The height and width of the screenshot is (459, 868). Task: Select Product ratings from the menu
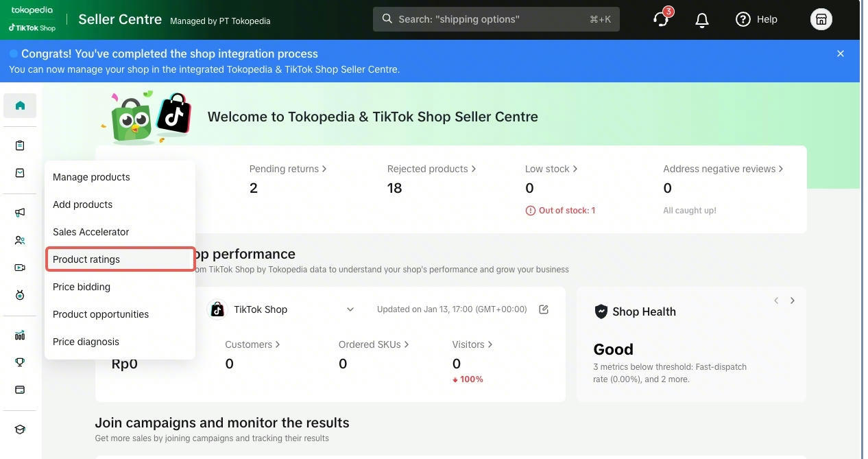coord(86,259)
